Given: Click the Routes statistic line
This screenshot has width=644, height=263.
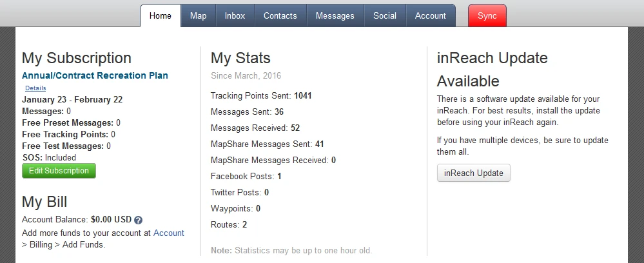Looking at the screenshot, I should [229, 224].
